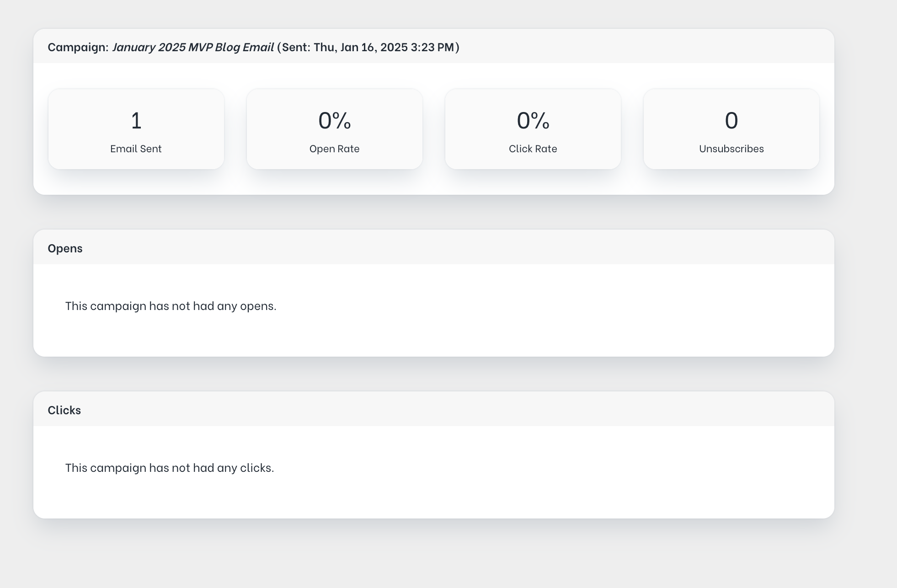Click the 'has not had any opens' message

171,306
